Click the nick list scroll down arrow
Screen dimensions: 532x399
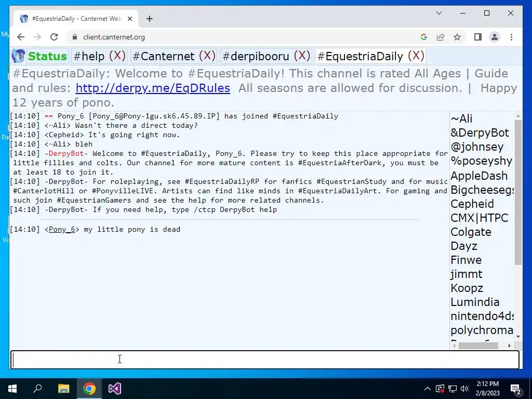(x=518, y=336)
